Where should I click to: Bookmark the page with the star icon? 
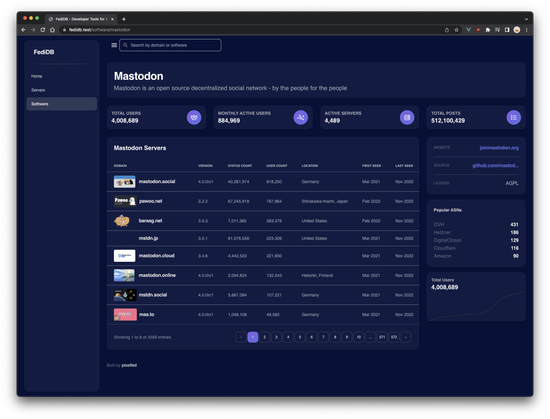click(x=456, y=30)
